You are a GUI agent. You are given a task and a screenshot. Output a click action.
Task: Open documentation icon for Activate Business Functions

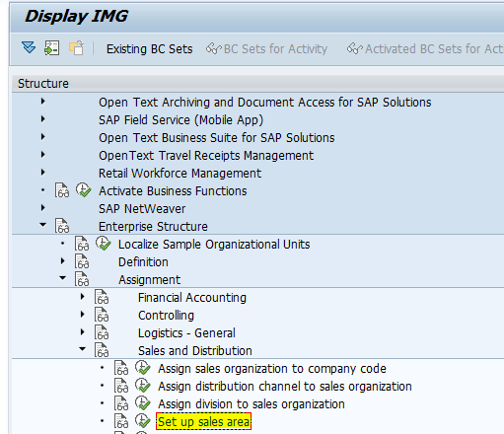(62, 190)
